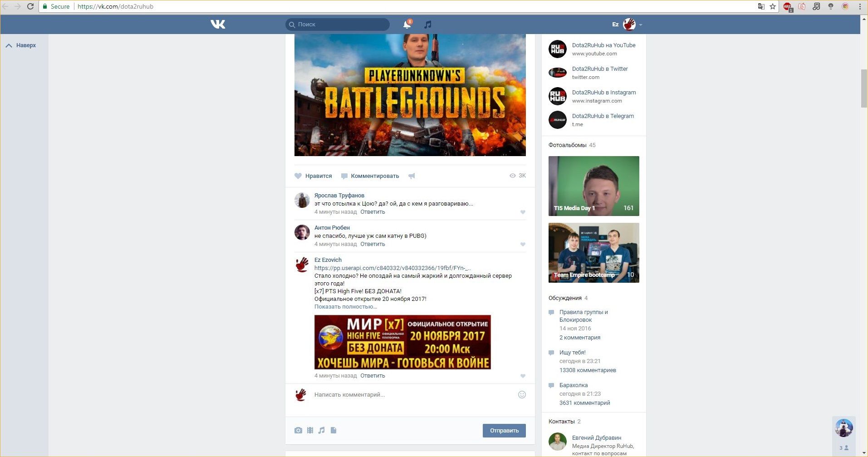Expand comment with Показать полностью…
Image resolution: width=868 pixels, height=457 pixels.
346,307
